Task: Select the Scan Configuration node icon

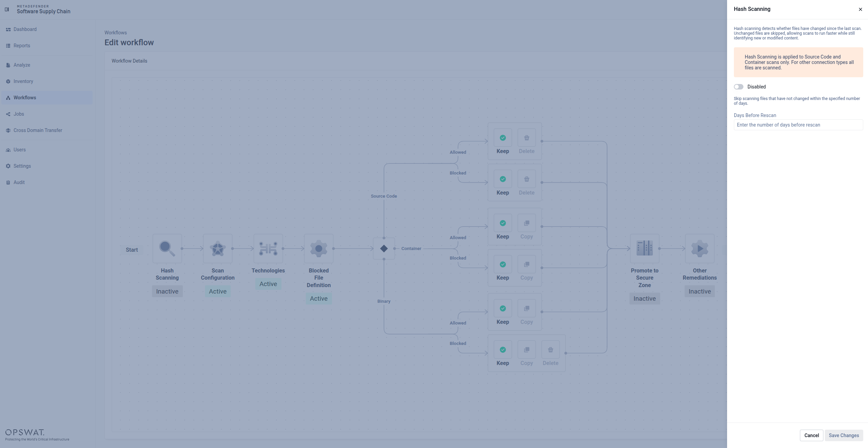Action: tap(218, 249)
